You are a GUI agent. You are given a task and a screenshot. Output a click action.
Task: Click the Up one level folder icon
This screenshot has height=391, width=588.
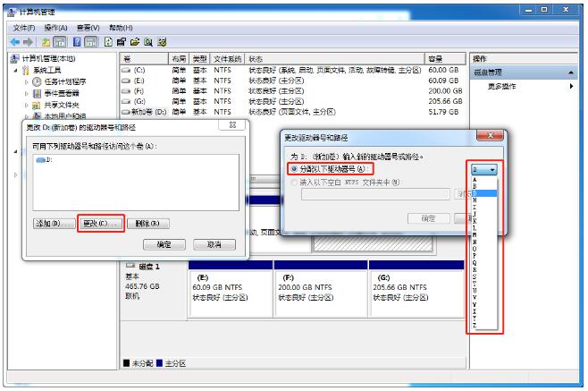point(46,42)
